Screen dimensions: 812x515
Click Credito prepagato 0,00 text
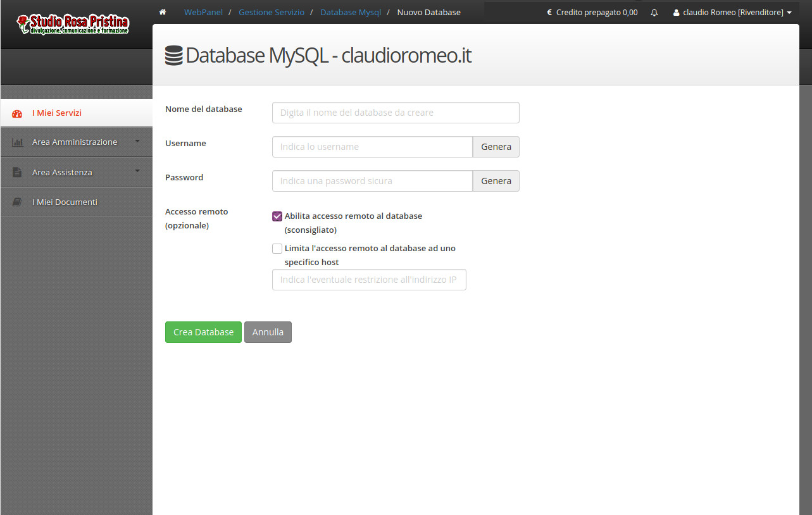coord(597,12)
